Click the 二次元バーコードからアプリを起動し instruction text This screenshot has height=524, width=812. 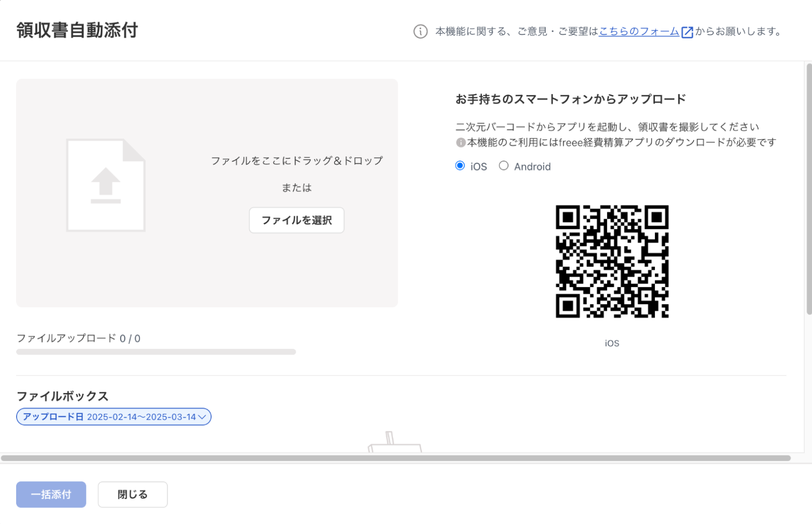tap(607, 127)
